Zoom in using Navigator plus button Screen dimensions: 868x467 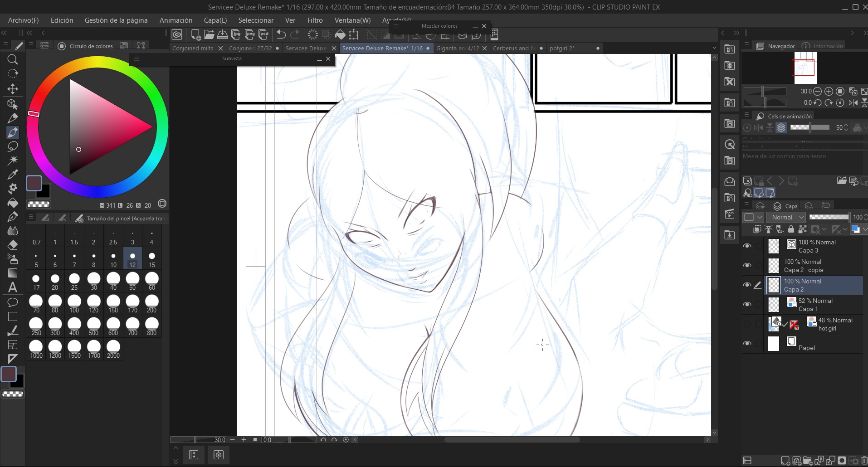[829, 91]
